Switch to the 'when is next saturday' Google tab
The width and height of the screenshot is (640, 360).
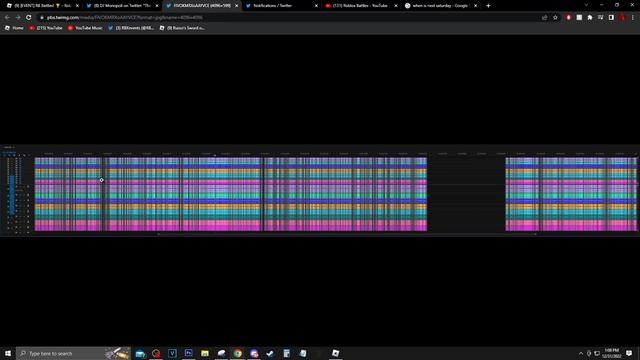(440, 6)
